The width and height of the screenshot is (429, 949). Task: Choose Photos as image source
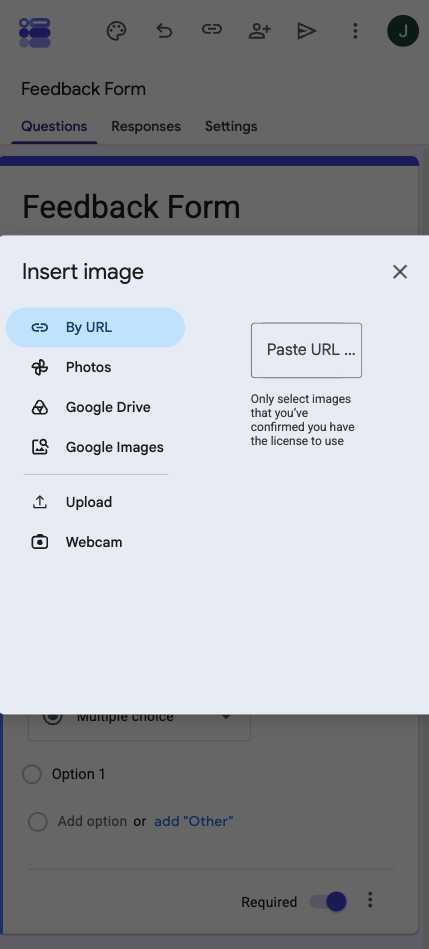[96, 367]
